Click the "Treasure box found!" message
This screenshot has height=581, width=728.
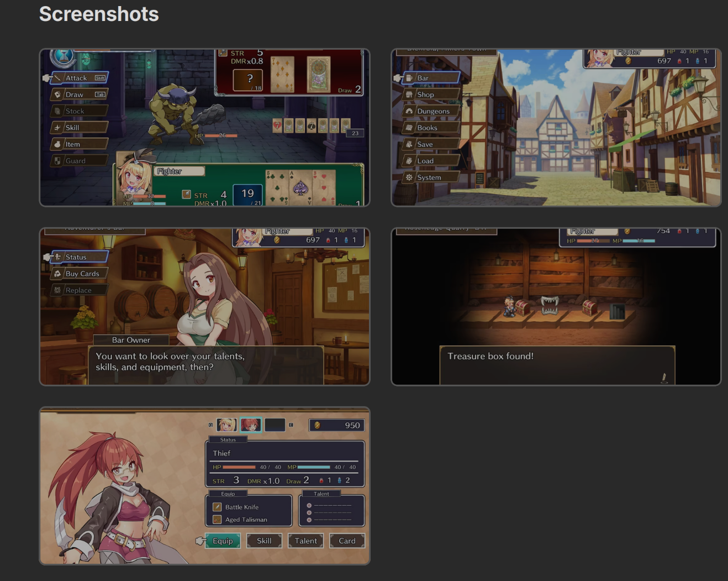tap(490, 356)
